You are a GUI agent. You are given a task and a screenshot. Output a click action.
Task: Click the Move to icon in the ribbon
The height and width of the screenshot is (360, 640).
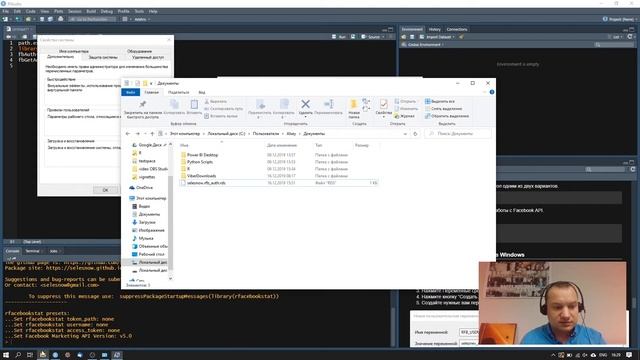tap(260, 104)
